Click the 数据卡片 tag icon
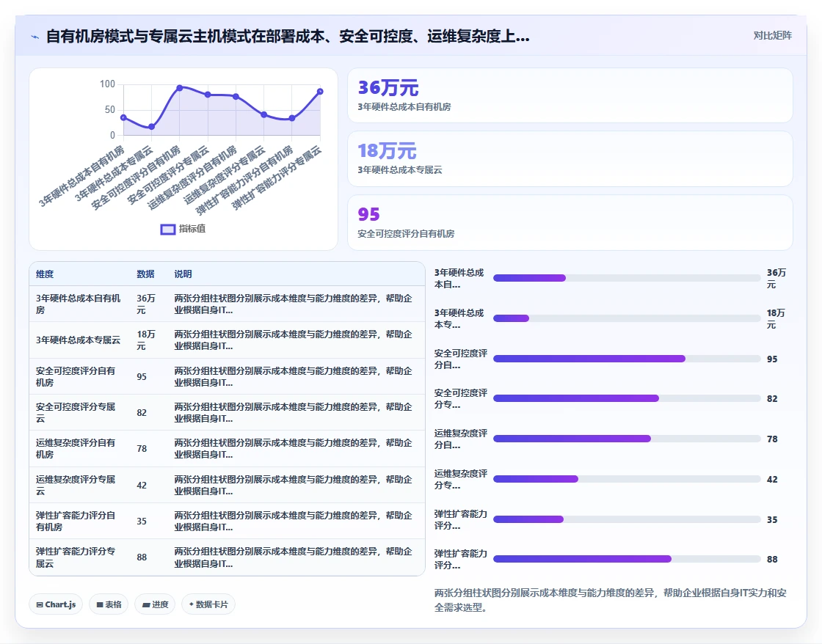The height and width of the screenshot is (644, 822). point(192,604)
